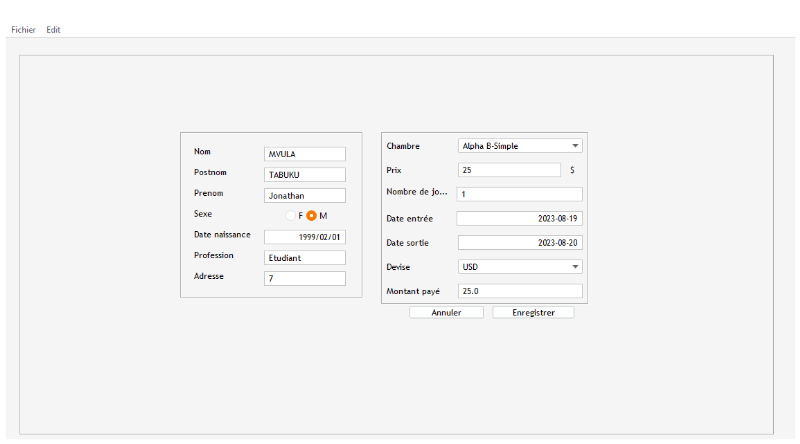Click the Montant payé field
The height and width of the screenshot is (444, 800).
(519, 291)
